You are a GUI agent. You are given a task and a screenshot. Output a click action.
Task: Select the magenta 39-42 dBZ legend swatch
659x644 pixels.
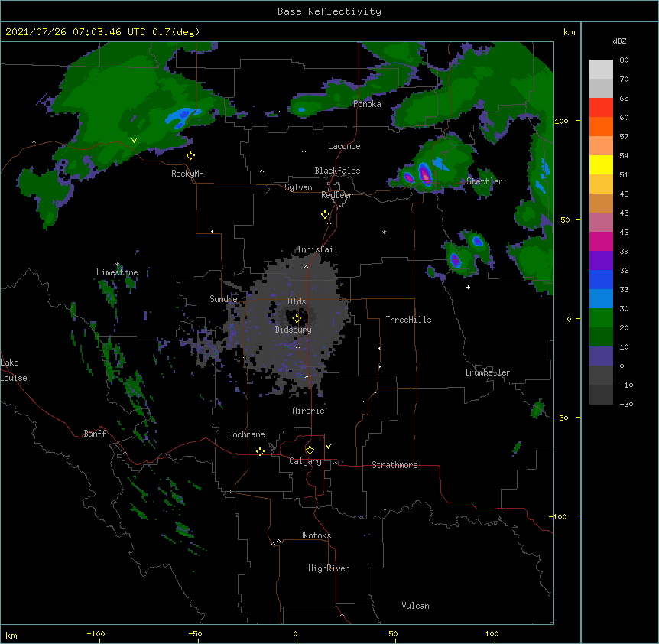pyautogui.click(x=601, y=242)
